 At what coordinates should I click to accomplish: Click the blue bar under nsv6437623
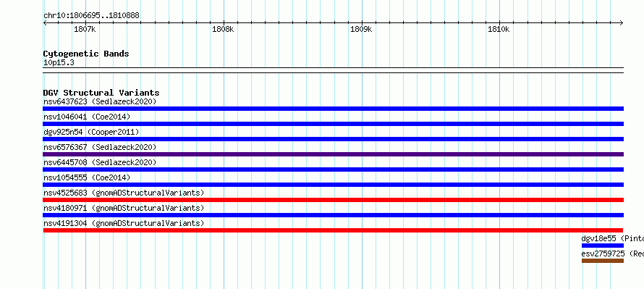point(333,109)
